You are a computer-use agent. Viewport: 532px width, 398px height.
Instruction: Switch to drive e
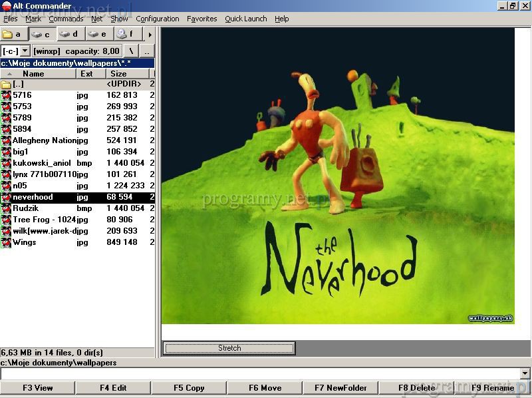[98, 34]
